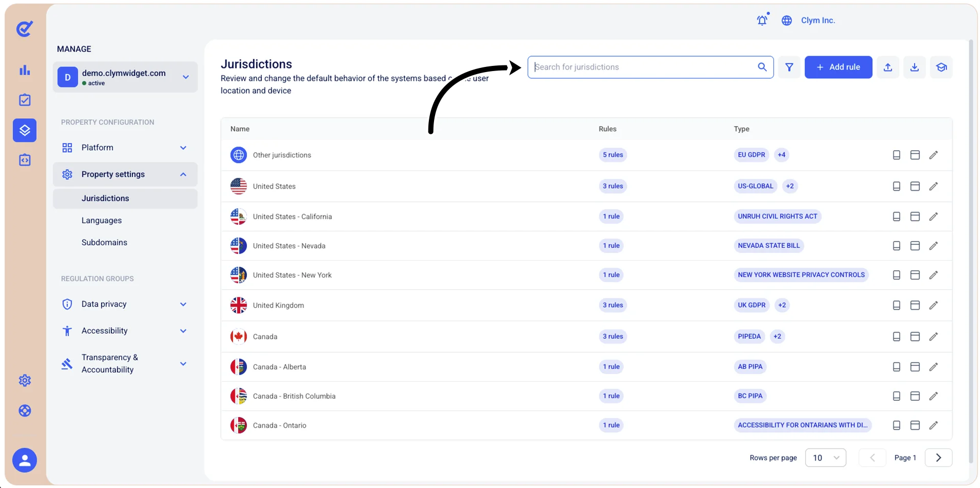Click the BC PIPA tag
This screenshot has width=980, height=488.
tap(750, 396)
